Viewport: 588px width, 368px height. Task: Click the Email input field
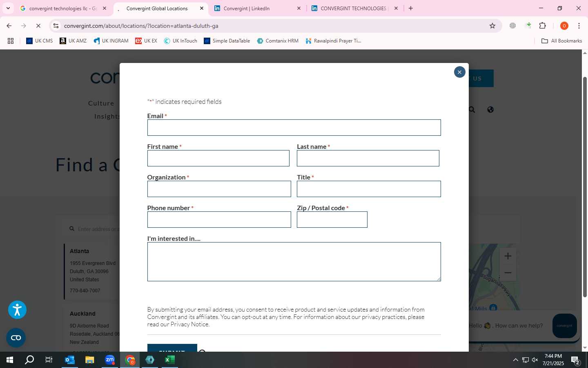[x=294, y=128]
